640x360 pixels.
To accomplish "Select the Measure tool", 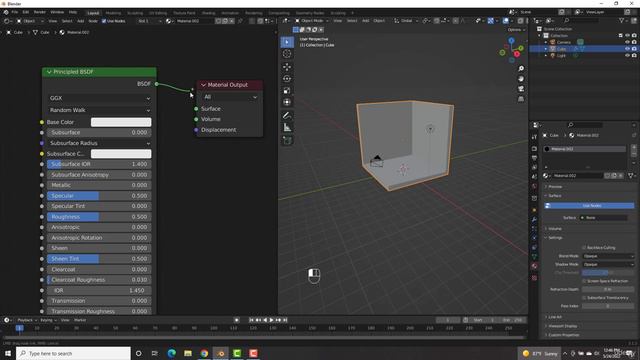I will 287,128.
